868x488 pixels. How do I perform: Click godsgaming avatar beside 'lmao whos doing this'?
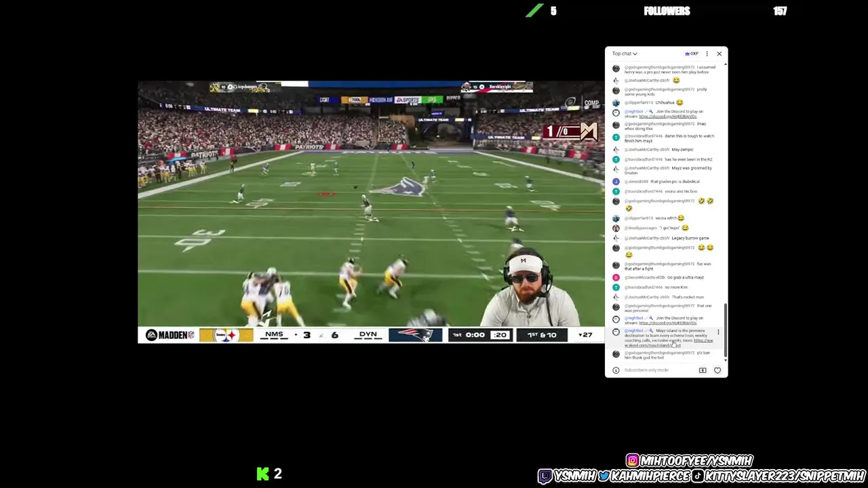click(x=616, y=125)
